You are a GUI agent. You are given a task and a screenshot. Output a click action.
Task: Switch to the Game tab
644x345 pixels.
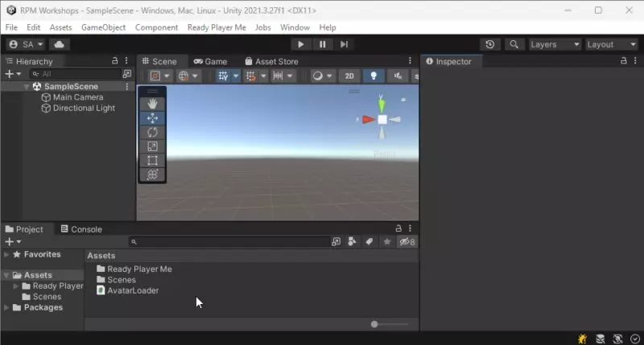(211, 62)
